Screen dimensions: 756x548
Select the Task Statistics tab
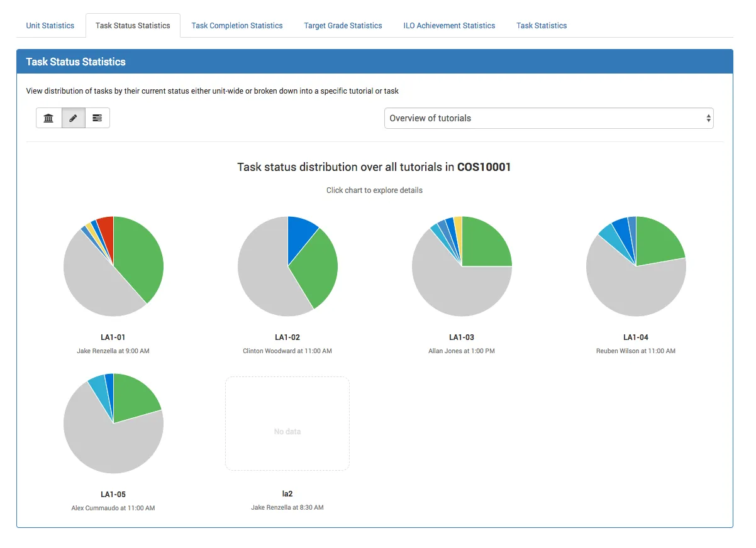coord(542,26)
